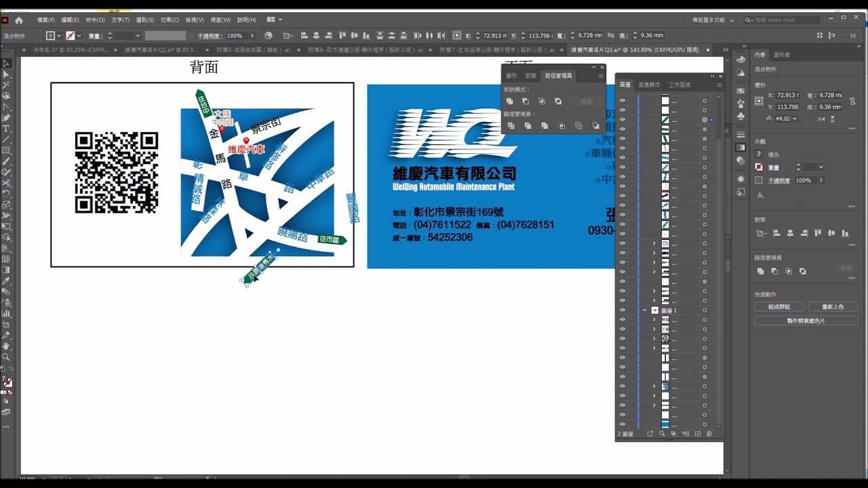The width and height of the screenshot is (868, 488).
Task: Open the Symbols panel from the dock
Action: (x=741, y=116)
